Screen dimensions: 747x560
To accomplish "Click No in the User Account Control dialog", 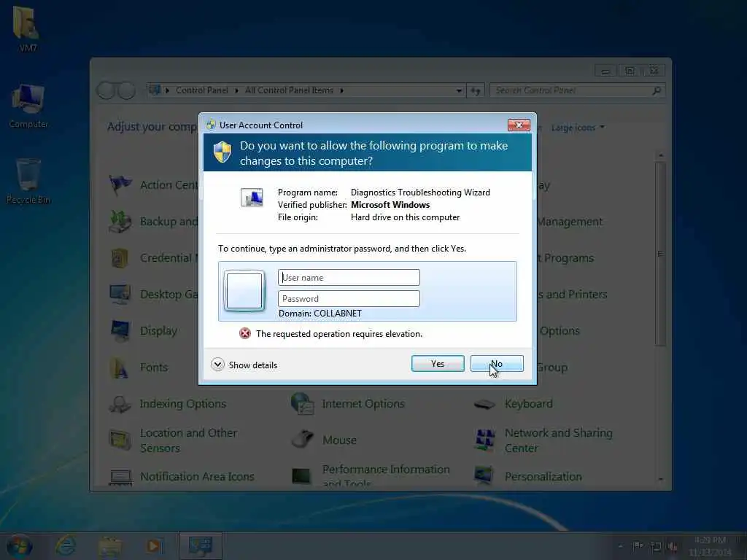I will click(497, 364).
